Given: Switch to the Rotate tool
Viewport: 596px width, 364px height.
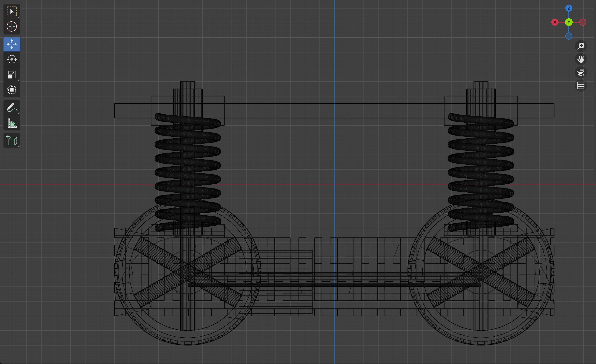Looking at the screenshot, I should coord(12,59).
